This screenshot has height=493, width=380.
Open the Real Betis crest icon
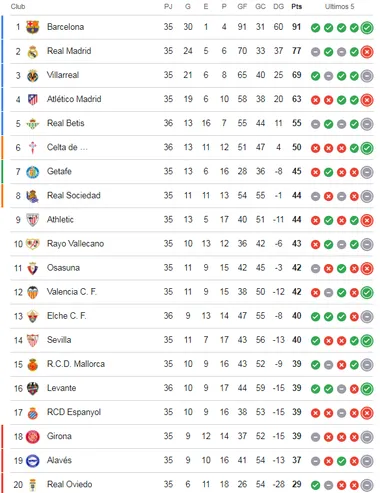pos(32,124)
